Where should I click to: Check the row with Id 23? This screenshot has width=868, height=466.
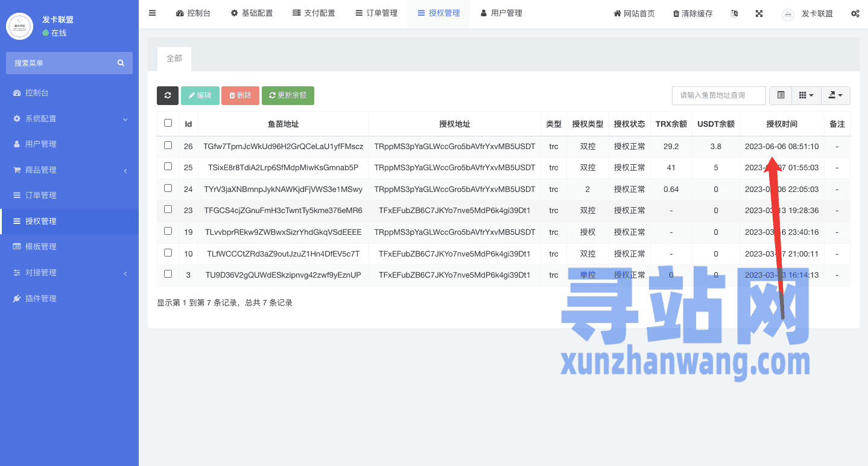pos(168,209)
